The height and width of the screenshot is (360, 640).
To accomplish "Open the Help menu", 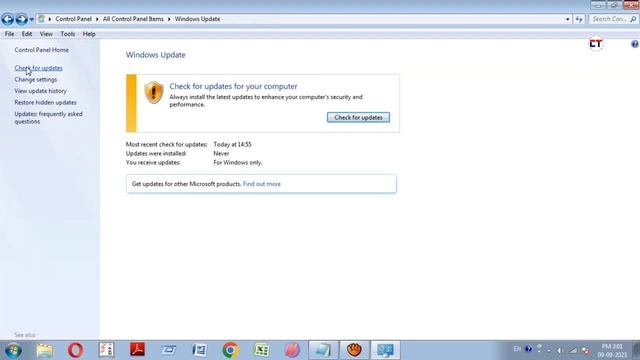I will tap(89, 34).
